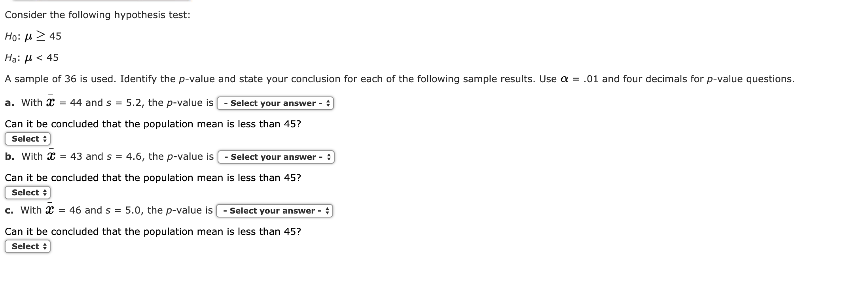Viewport: 868px width, 295px height.
Task: Click the arrow icon on part a's p-value selector
Action: [x=328, y=103]
